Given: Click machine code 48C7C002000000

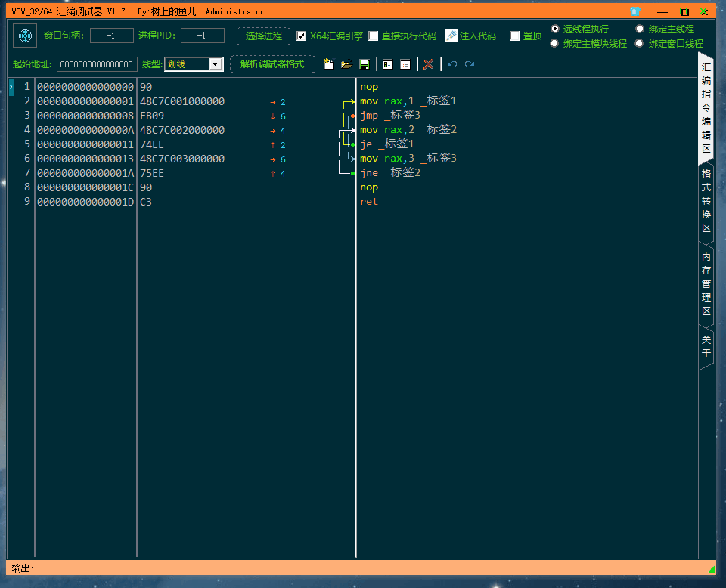Looking at the screenshot, I should [182, 130].
